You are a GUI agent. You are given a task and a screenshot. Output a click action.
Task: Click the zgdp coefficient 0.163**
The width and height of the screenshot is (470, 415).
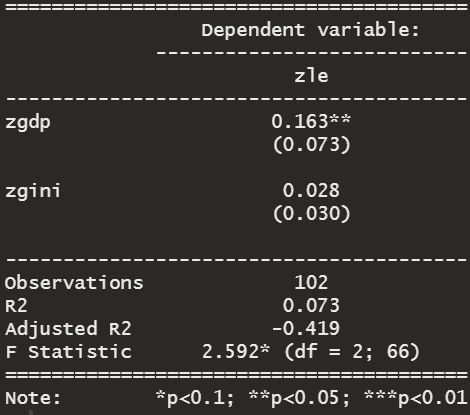tap(311, 121)
